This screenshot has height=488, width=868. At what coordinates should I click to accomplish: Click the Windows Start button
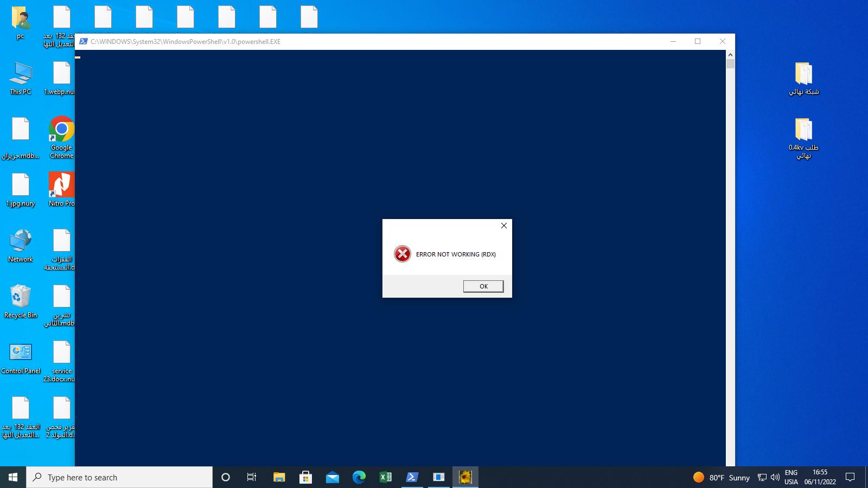tap(13, 477)
